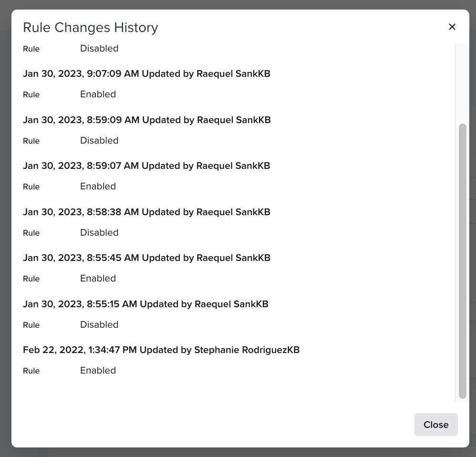Image resolution: width=476 pixels, height=457 pixels.
Task: Click the Enabled value in the Feb 22 entry
Action: click(x=98, y=370)
